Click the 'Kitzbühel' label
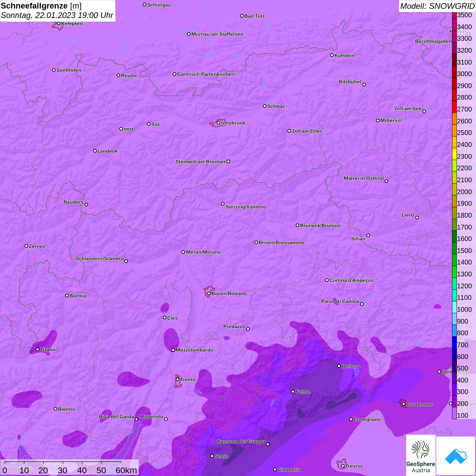476x476 pixels. (x=350, y=82)
